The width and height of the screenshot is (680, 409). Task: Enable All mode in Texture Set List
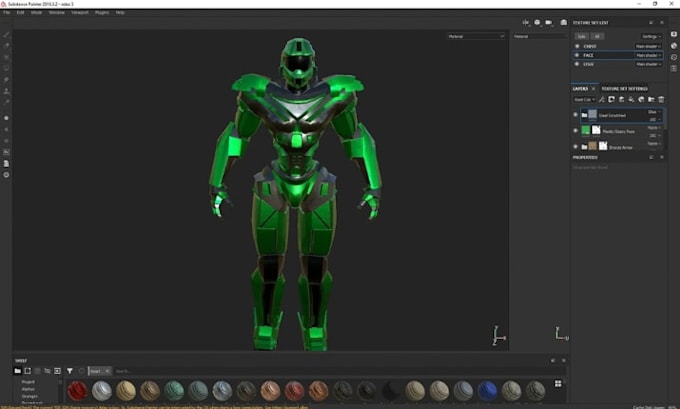[x=597, y=36]
